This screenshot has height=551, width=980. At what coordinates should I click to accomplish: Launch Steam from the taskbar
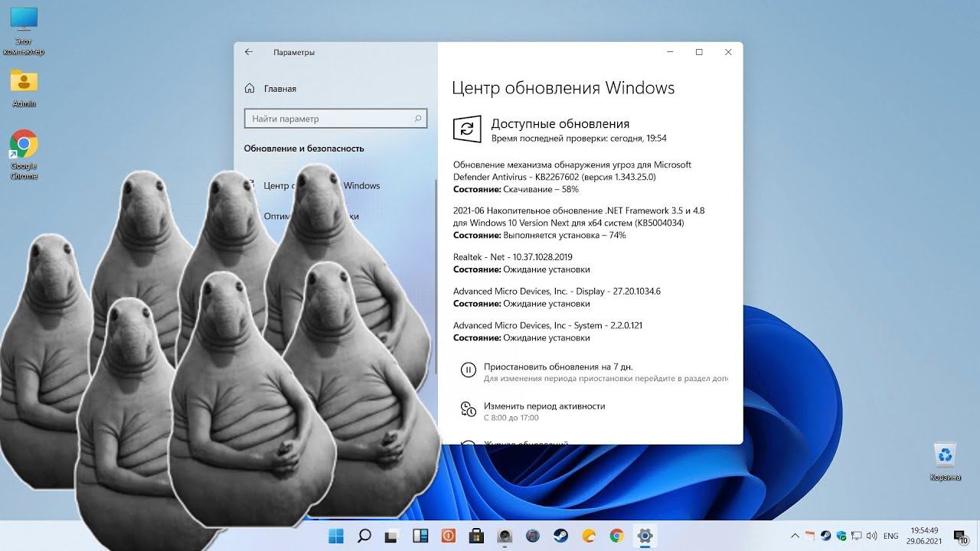[560, 536]
